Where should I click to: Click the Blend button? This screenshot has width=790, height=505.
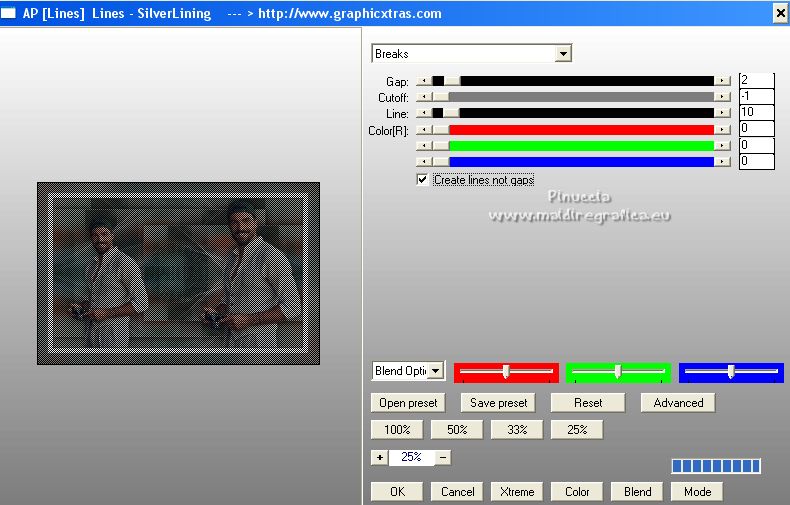[x=637, y=491]
